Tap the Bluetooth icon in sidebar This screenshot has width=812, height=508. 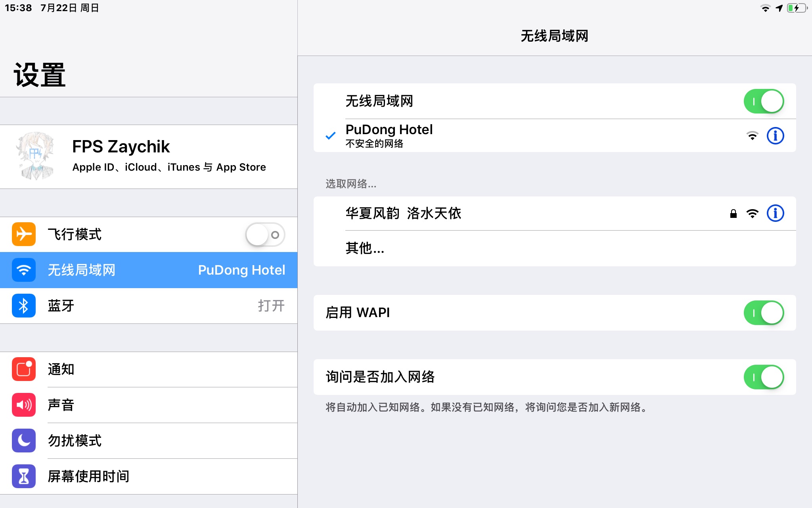[x=24, y=306]
